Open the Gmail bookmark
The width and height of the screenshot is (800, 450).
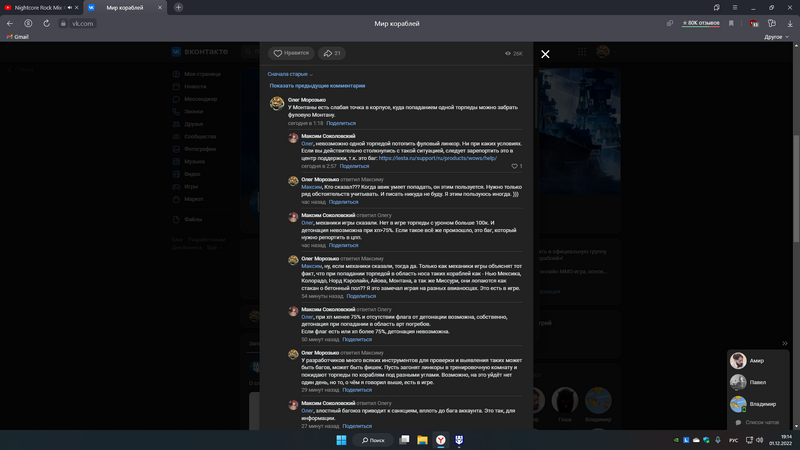click(18, 37)
